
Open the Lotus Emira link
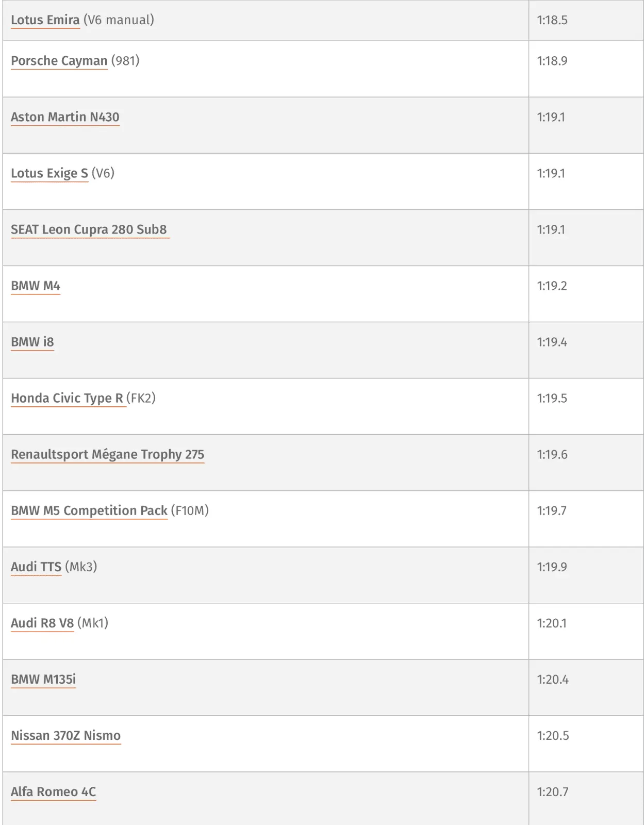(45, 20)
